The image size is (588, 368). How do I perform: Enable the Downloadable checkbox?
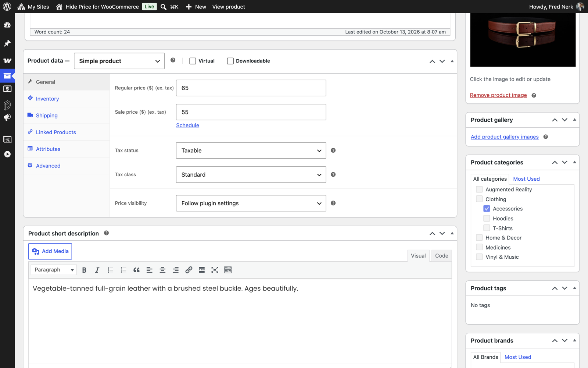click(230, 61)
